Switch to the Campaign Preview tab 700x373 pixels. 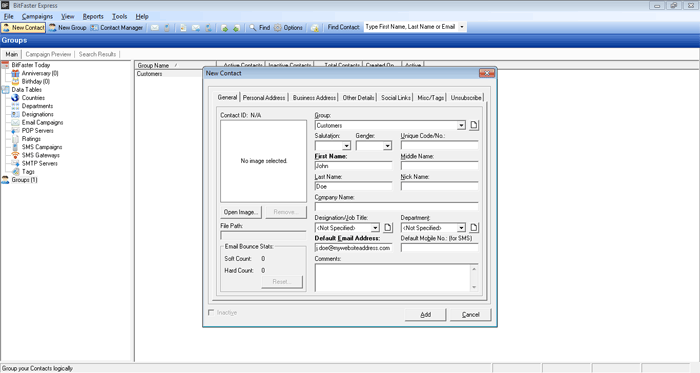[48, 54]
